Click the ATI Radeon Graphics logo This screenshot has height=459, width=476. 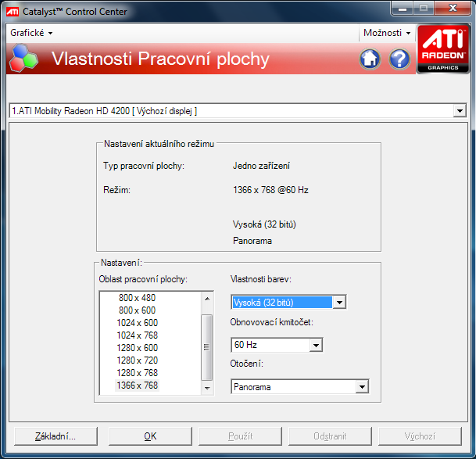[443, 49]
